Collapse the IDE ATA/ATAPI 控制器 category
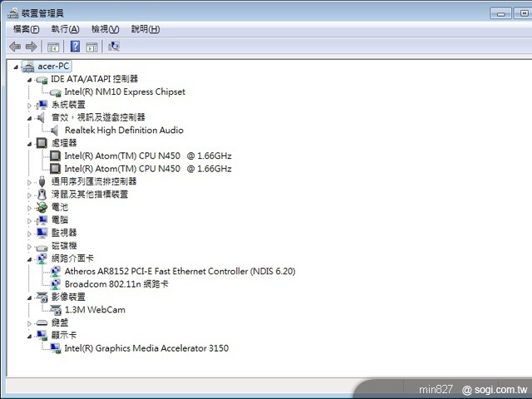The height and width of the screenshot is (399, 532). click(30, 80)
